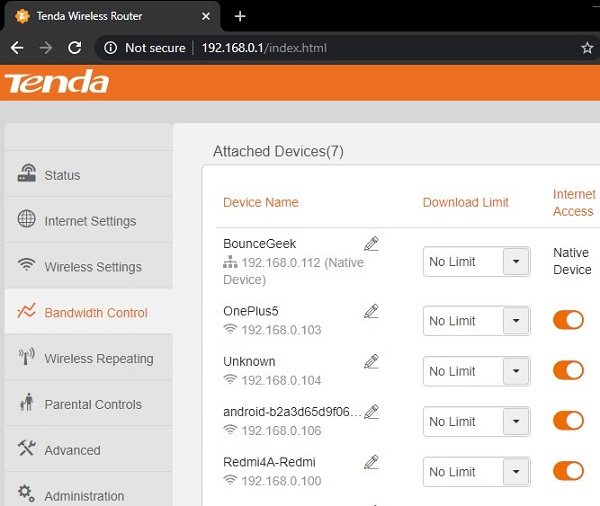Click IP address 192.168.0.100

click(281, 481)
